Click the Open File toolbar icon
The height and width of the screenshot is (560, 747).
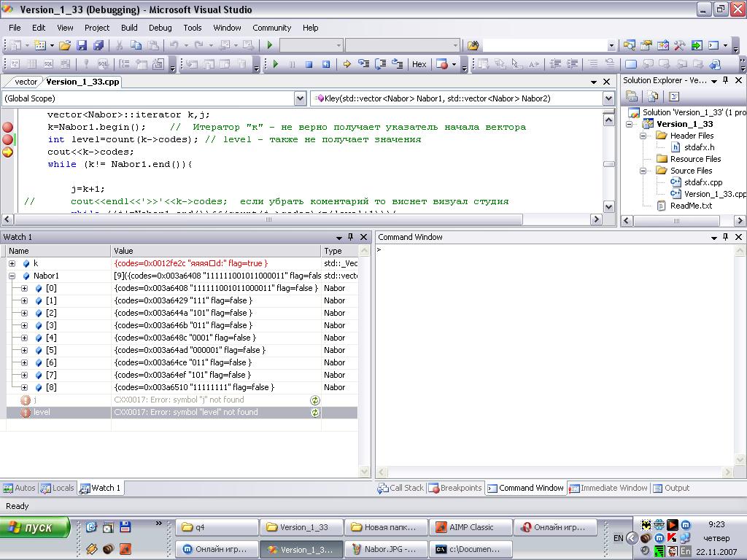pos(65,45)
